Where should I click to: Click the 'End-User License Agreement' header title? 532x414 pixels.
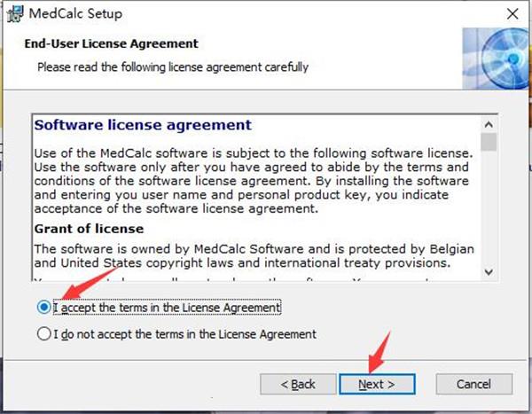[112, 43]
